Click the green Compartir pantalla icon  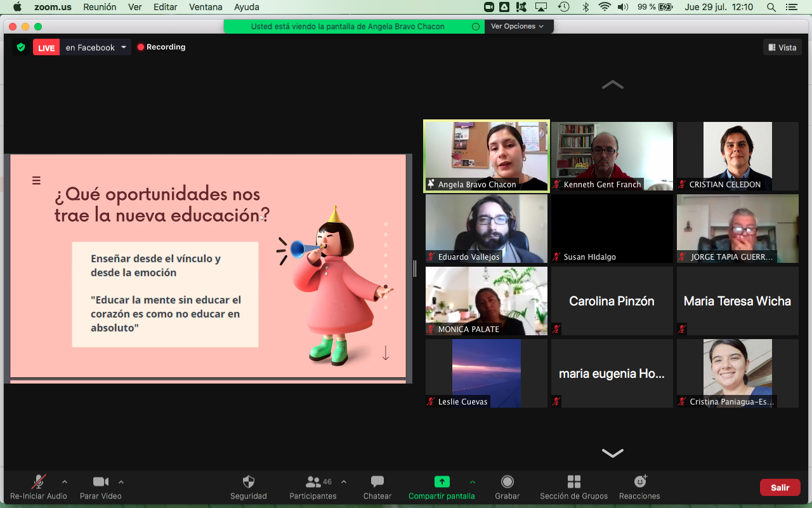pyautogui.click(x=442, y=482)
